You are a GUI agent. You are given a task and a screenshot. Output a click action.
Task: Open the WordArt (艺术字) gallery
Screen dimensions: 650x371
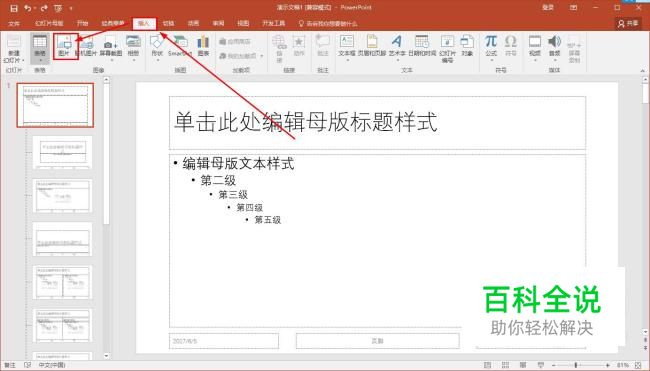click(397, 47)
